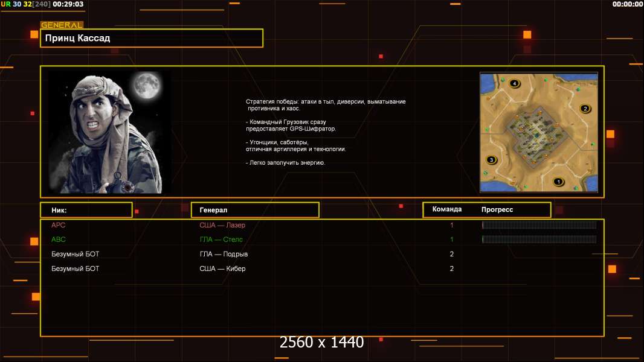Click the loading progress bar for APC
The width and height of the screenshot is (644, 362).
539,225
